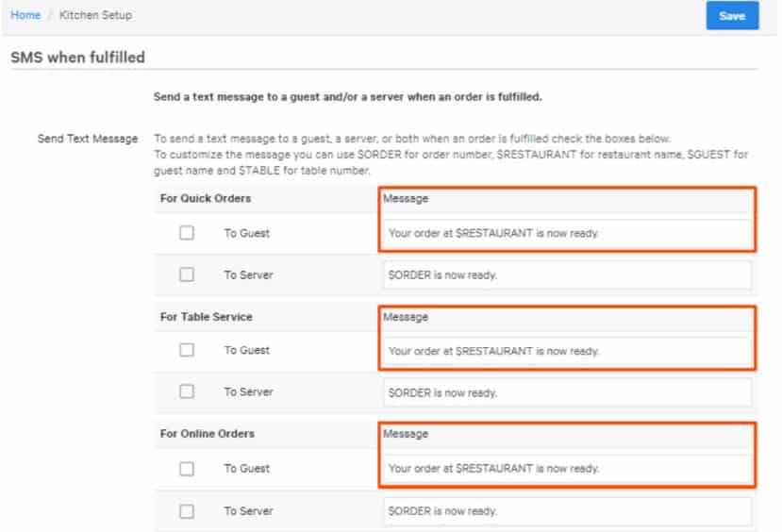Check To Server box for Online Orders
This screenshot has height=532, width=782.
click(x=187, y=511)
